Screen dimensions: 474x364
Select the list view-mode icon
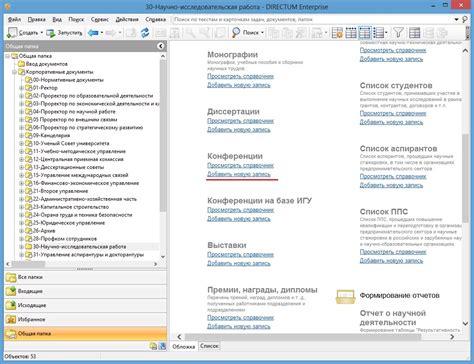coord(378,33)
